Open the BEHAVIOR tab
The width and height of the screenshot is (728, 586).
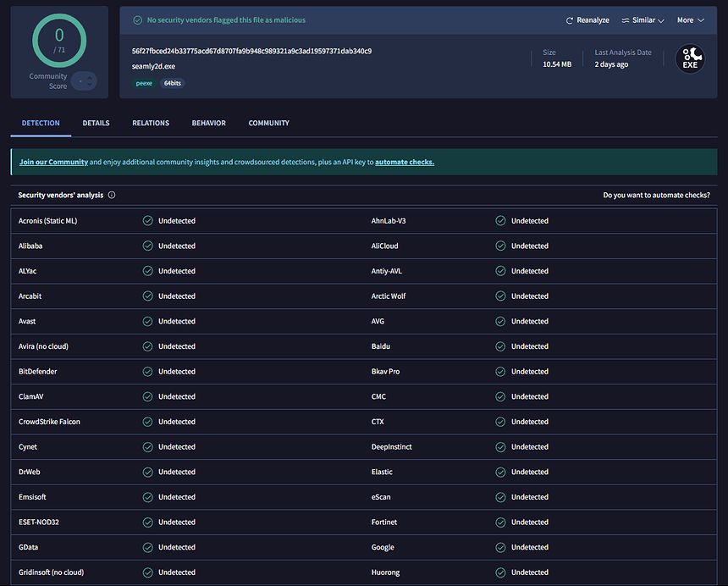tap(209, 123)
